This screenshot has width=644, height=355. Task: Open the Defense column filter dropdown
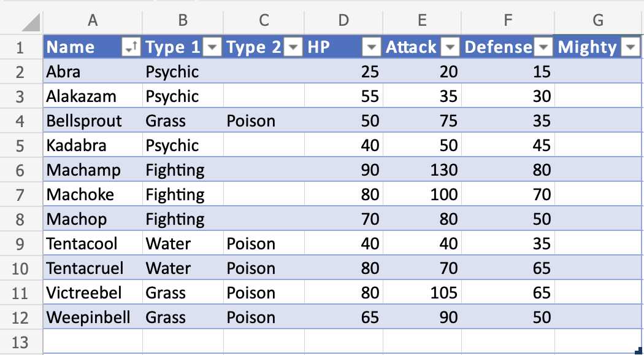[x=543, y=47]
